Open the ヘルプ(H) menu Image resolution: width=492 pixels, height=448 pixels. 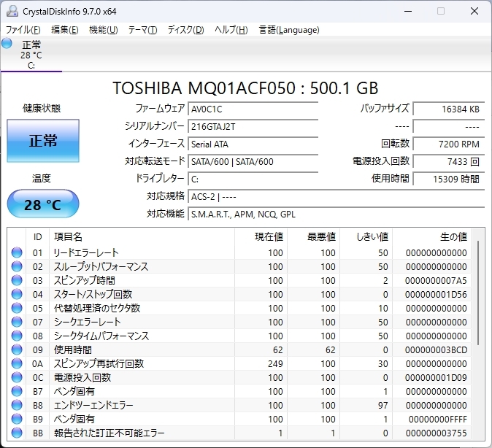(x=231, y=30)
